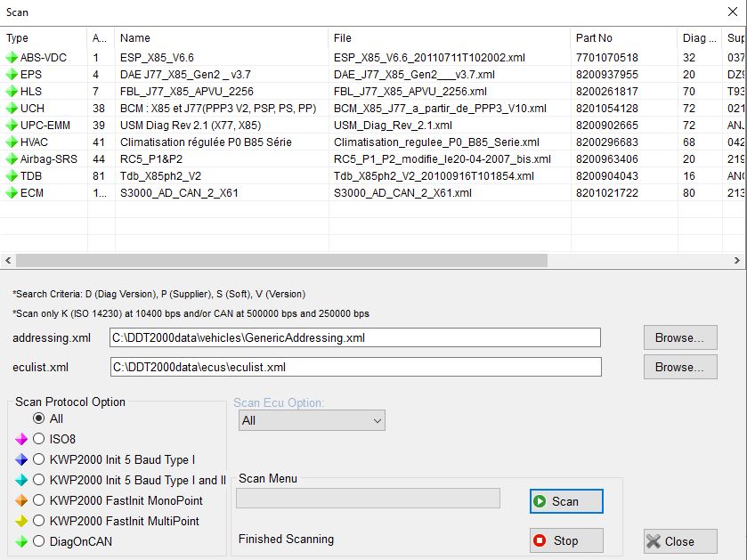Click the blue diamond icon for KWP2000 Type I
747x560 pixels.
coord(21,459)
